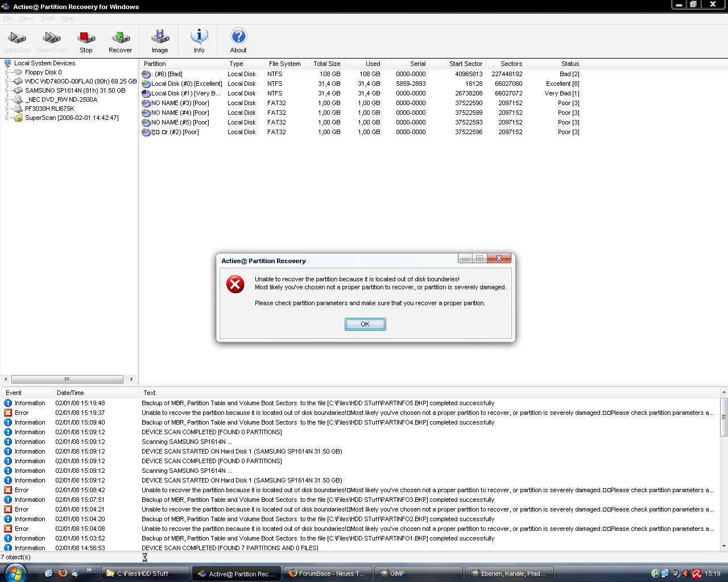The width and height of the screenshot is (728, 582).
Task: Select Local System Devices root item
Action: coord(44,63)
